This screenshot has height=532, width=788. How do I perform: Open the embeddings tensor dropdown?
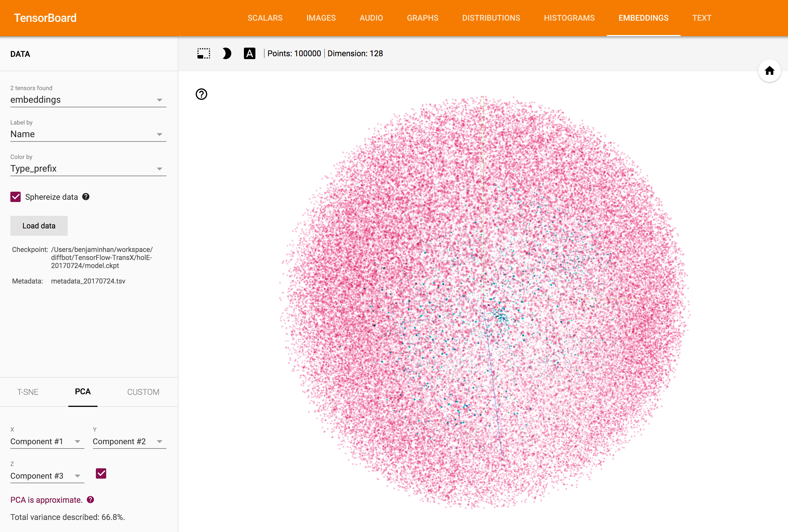click(88, 100)
